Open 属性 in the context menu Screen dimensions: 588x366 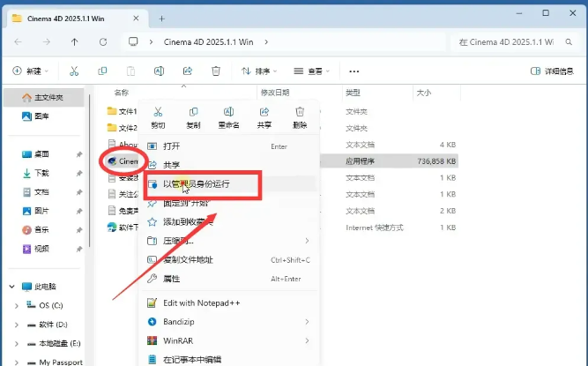click(228, 279)
